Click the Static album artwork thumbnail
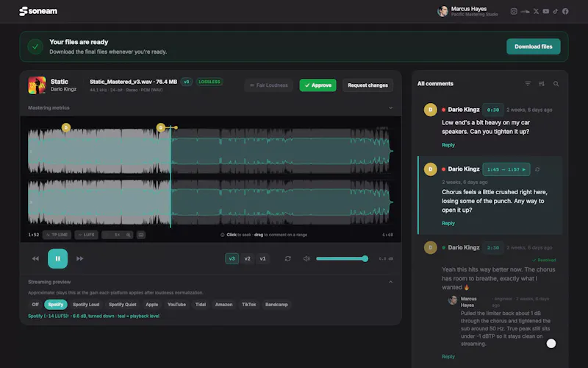588x368 pixels. tap(37, 85)
